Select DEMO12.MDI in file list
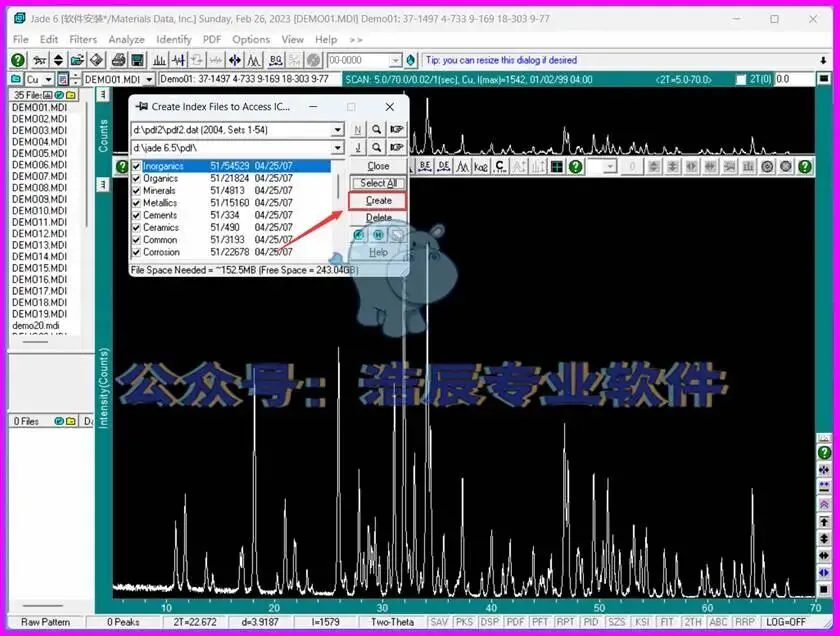Image resolution: width=840 pixels, height=636 pixels. 40,234
